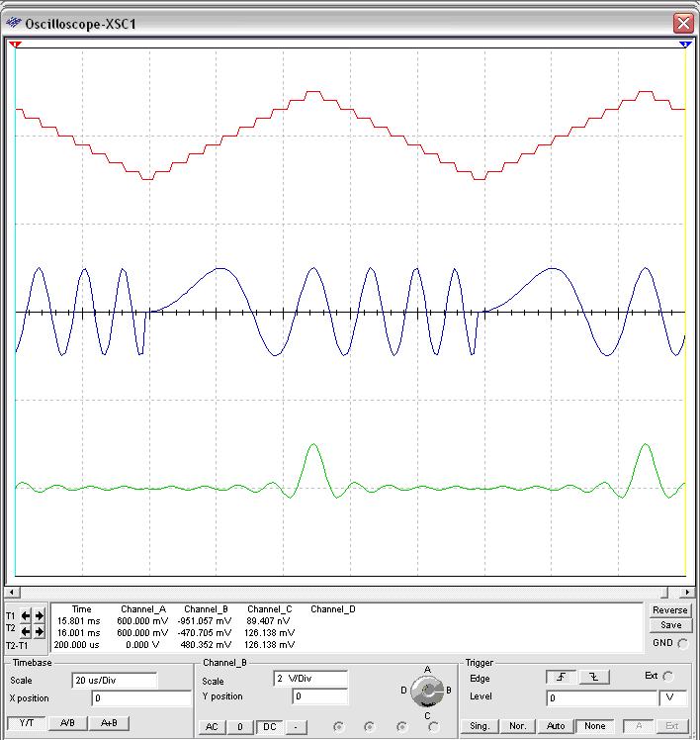Select rising edge trigger icon
Screen dimensions: 700x740
(x=561, y=678)
